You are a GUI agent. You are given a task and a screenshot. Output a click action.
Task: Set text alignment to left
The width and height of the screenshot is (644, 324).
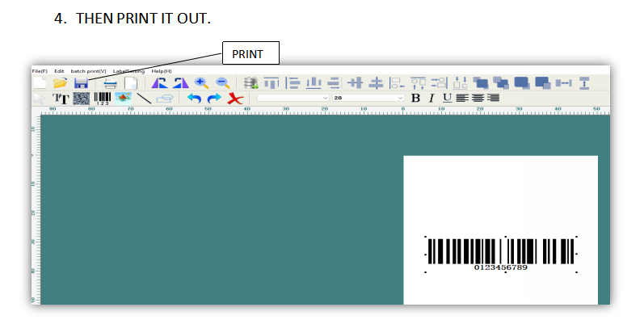point(462,98)
